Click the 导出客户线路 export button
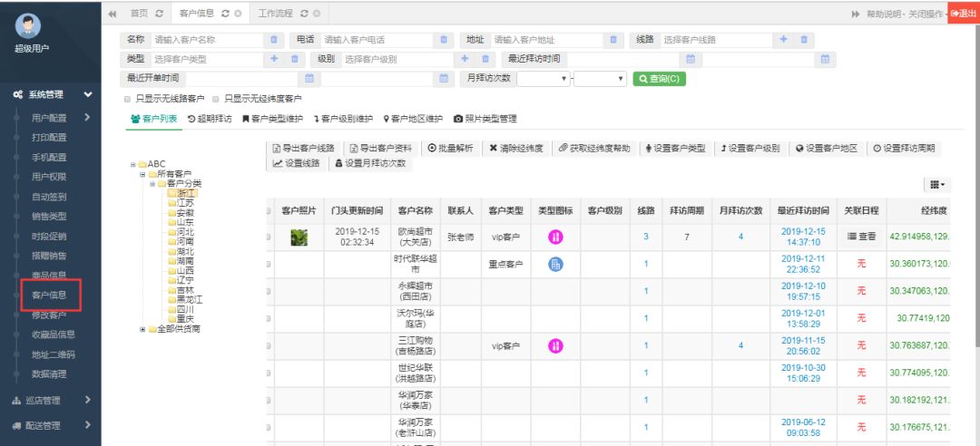This screenshot has width=980, height=446. 304,148
